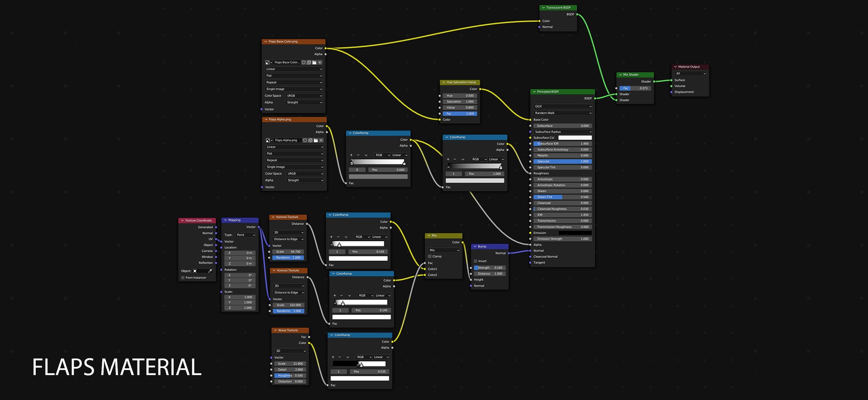Open Color Space sRGB dropdown in Flaps Alpha node
This screenshot has width=868, height=400.
click(x=305, y=174)
